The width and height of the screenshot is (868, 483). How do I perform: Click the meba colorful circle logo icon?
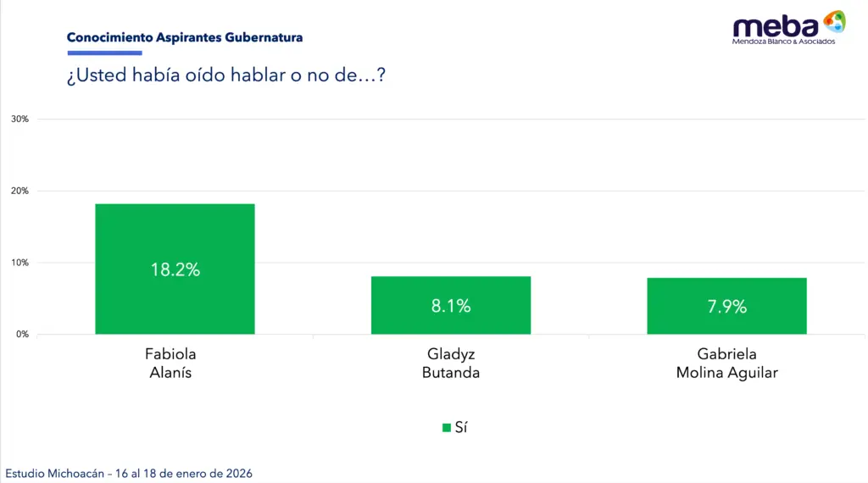tap(834, 21)
